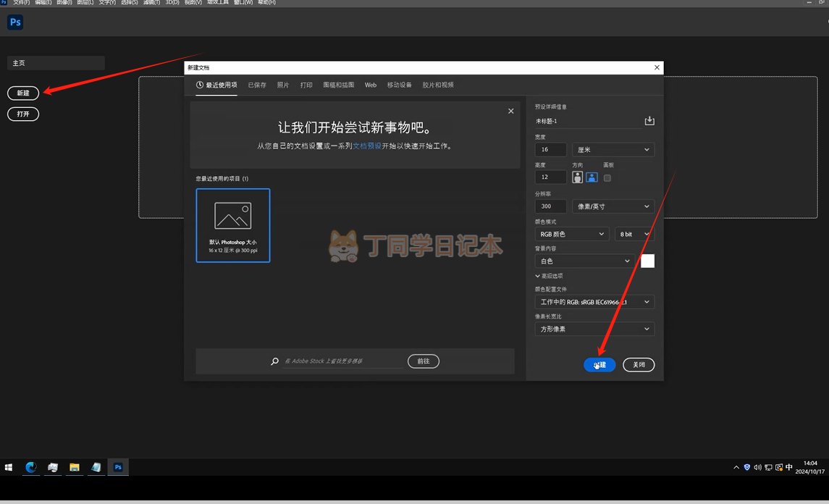Switch to the 已保存 (Saved) tab
The height and width of the screenshot is (504, 829).
257,85
